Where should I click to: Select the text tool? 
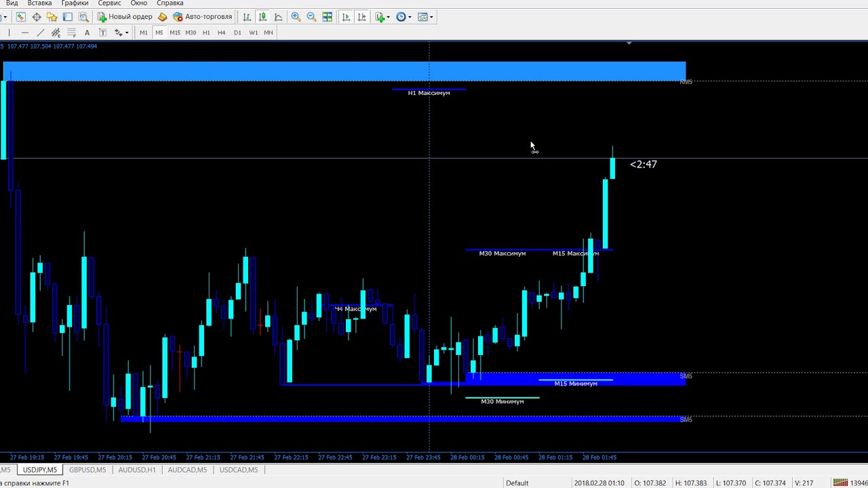point(87,33)
